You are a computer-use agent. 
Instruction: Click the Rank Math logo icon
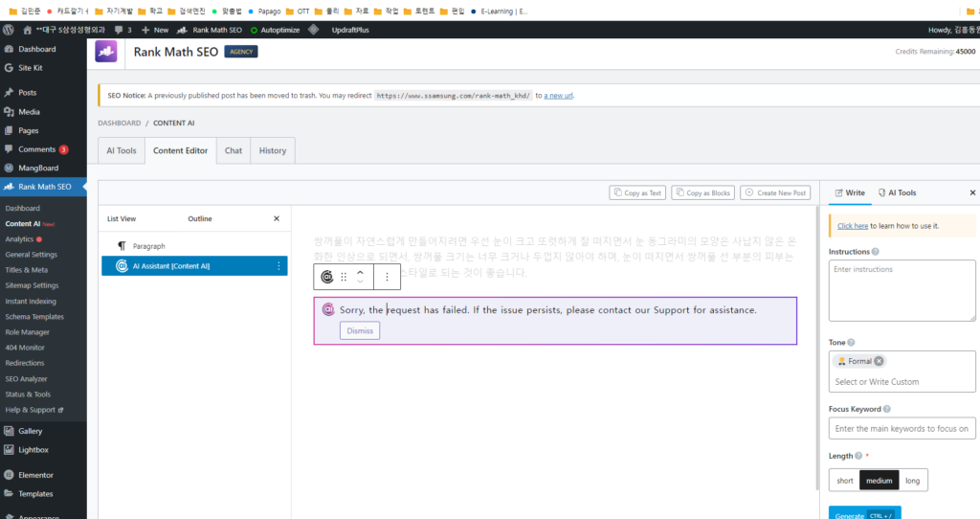coord(106,52)
